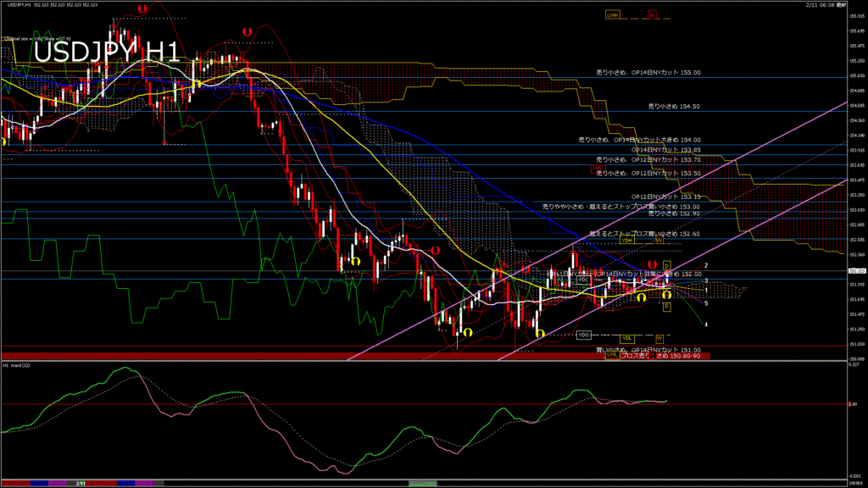
Task: Click the 売り小さめ、OP12日NYカット 153.50 label
Action: (648, 173)
